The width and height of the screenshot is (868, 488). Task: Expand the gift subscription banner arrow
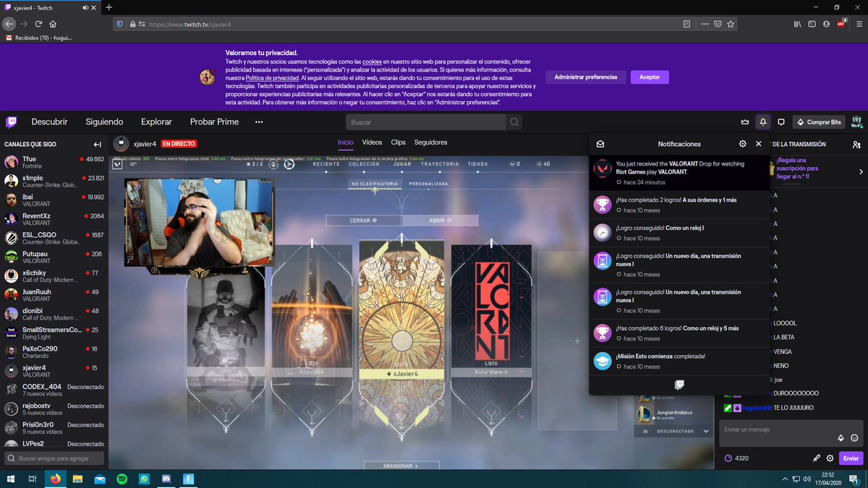click(861, 172)
